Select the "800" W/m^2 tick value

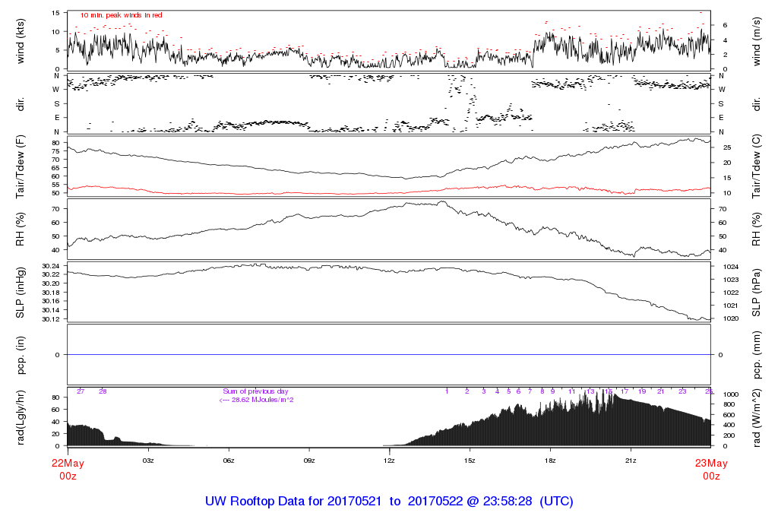pos(729,405)
